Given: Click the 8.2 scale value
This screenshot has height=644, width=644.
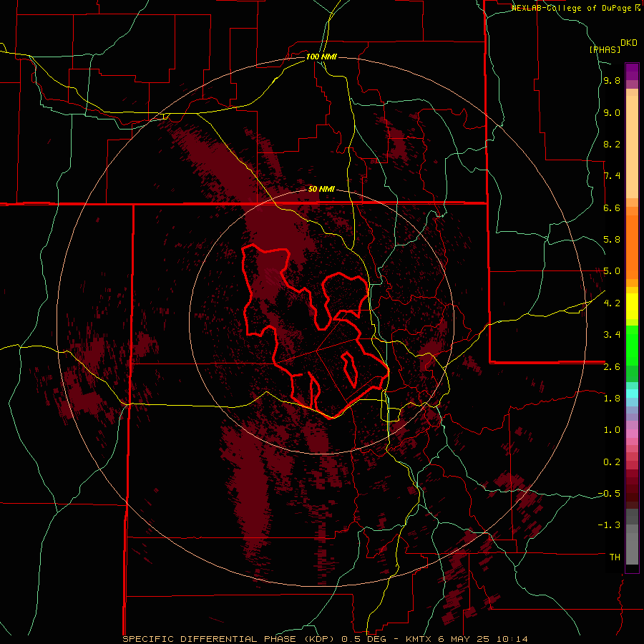Looking at the screenshot, I should tap(612, 144).
